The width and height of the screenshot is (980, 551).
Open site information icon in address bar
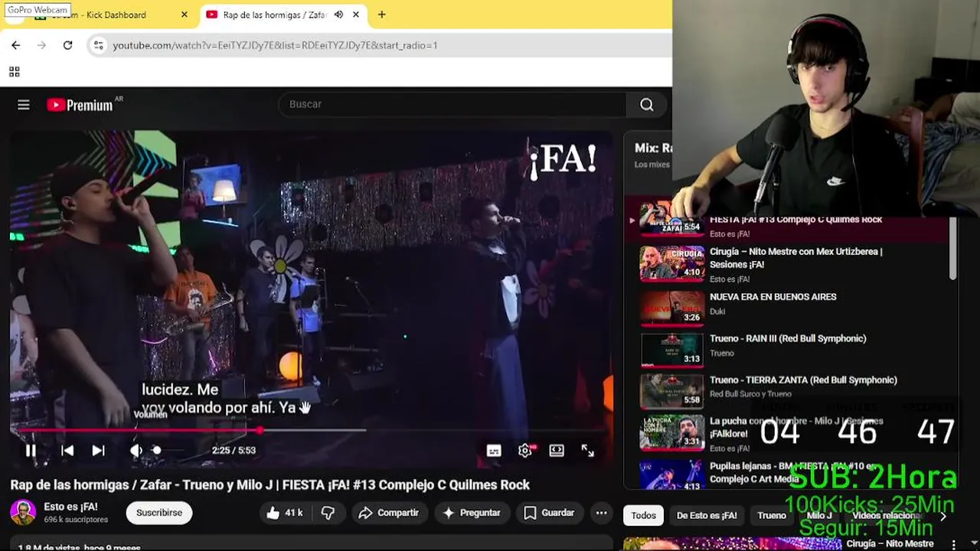coord(98,45)
